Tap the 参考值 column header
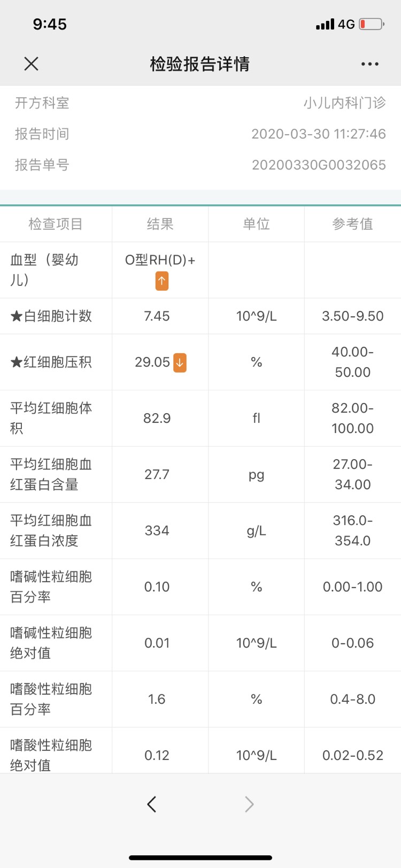This screenshot has width=401, height=868. click(352, 224)
